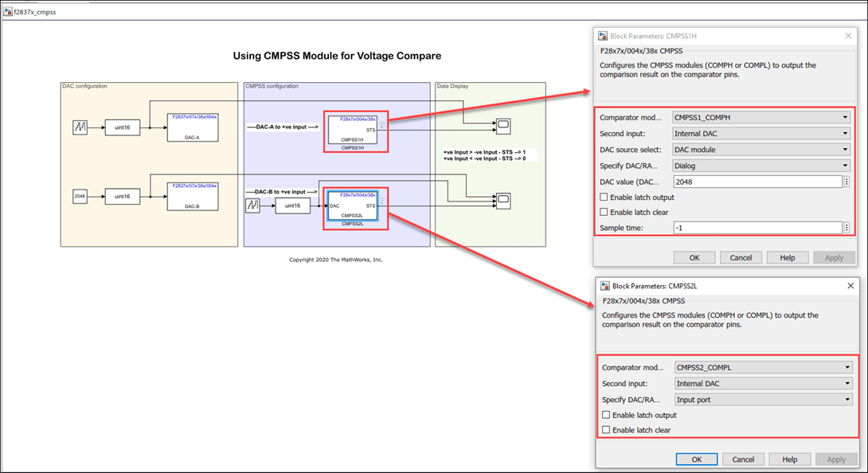This screenshot has height=473, width=868.
Task: Open the Input port dropdown in CMPSS2L
Action: (763, 399)
